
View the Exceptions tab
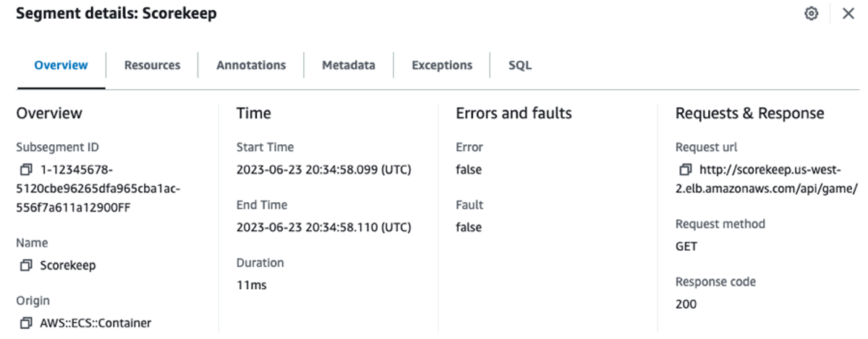click(x=442, y=65)
